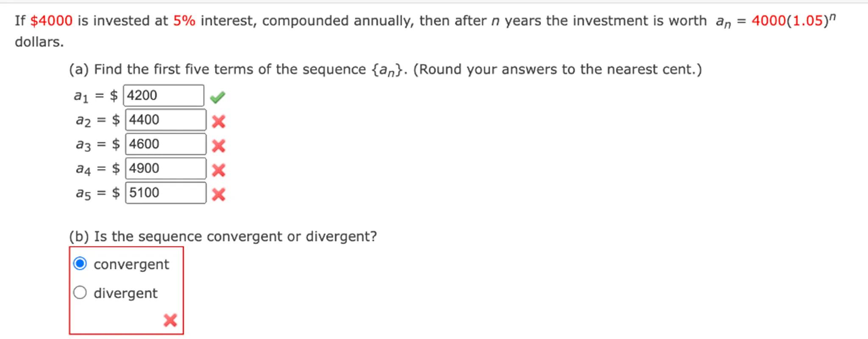Click the a4 input with 4900
This screenshot has width=868, height=339.
pyautogui.click(x=165, y=168)
